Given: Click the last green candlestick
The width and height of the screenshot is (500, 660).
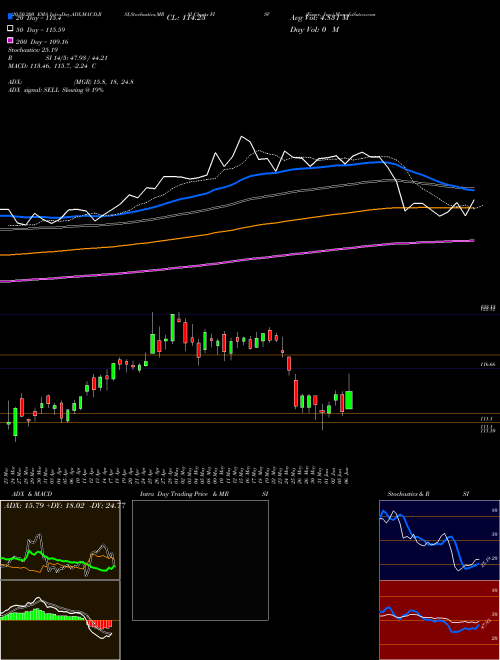Looking at the screenshot, I should 349,400.
